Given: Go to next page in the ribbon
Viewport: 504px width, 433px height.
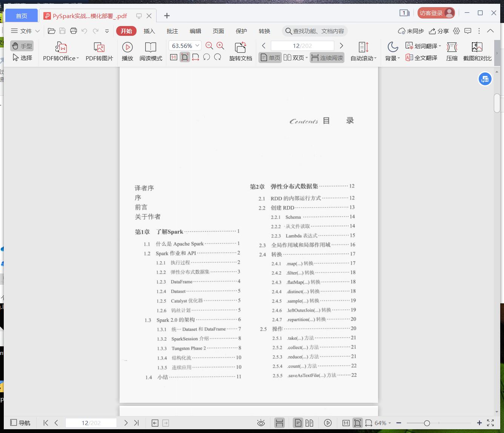Looking at the screenshot, I should pos(341,46).
